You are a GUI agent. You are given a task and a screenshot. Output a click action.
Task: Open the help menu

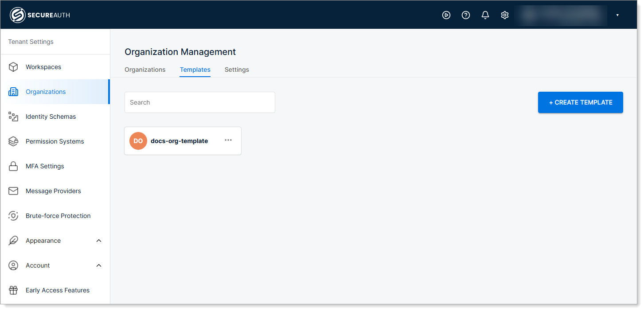pyautogui.click(x=465, y=15)
